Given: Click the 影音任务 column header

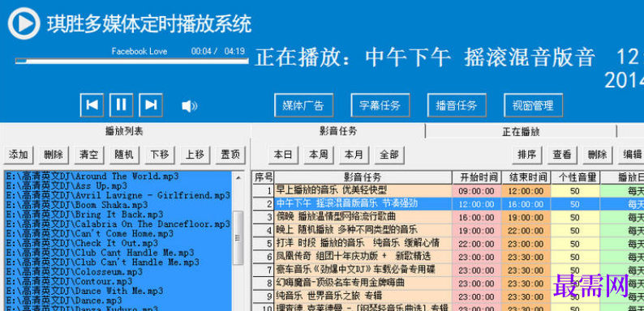Looking at the screenshot, I should click(x=363, y=177).
